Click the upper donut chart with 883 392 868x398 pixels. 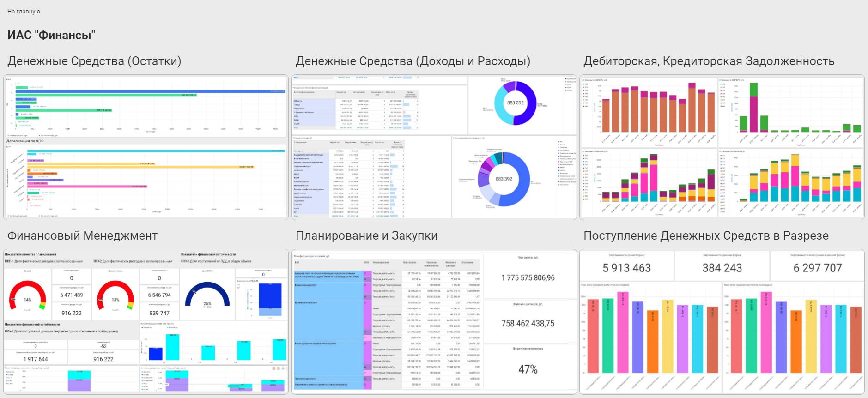pos(515,103)
